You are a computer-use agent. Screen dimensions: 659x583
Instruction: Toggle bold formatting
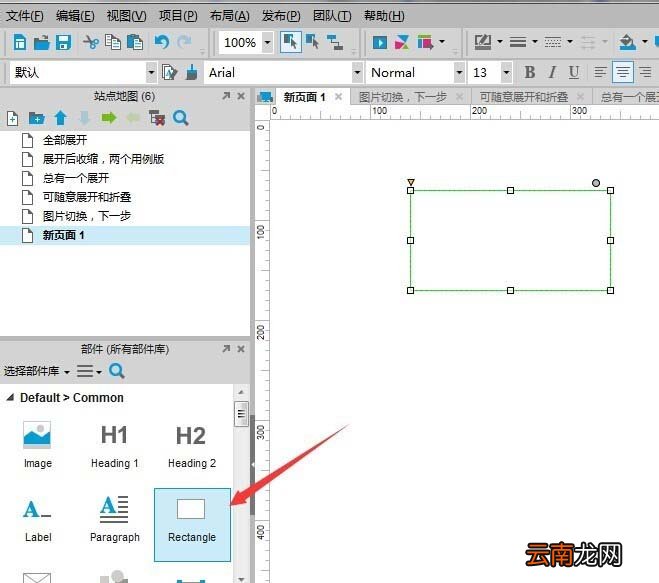530,72
